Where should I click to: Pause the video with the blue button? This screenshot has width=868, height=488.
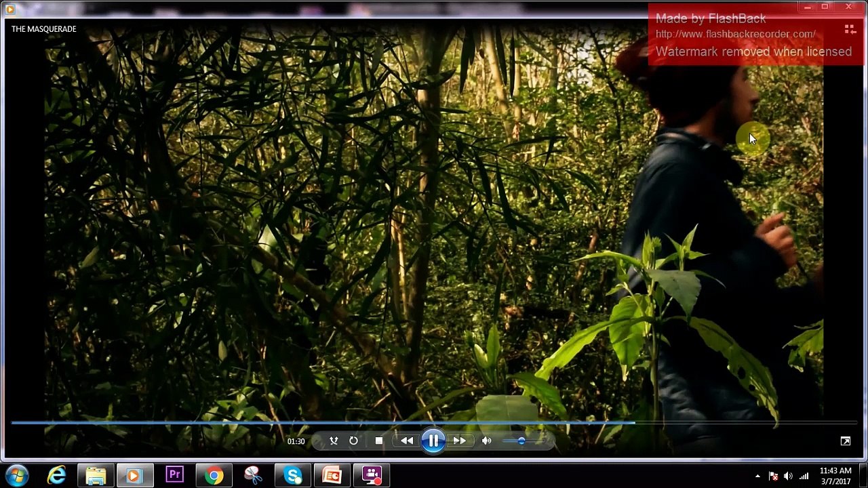click(433, 441)
